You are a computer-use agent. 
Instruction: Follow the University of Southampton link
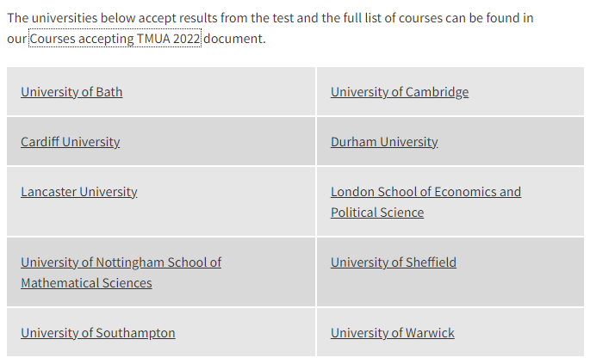pyautogui.click(x=98, y=333)
